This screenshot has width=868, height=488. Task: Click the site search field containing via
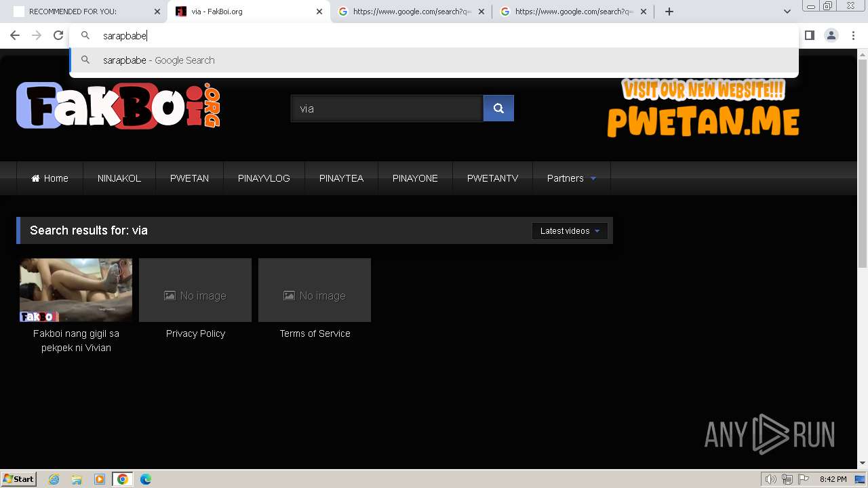click(x=387, y=108)
